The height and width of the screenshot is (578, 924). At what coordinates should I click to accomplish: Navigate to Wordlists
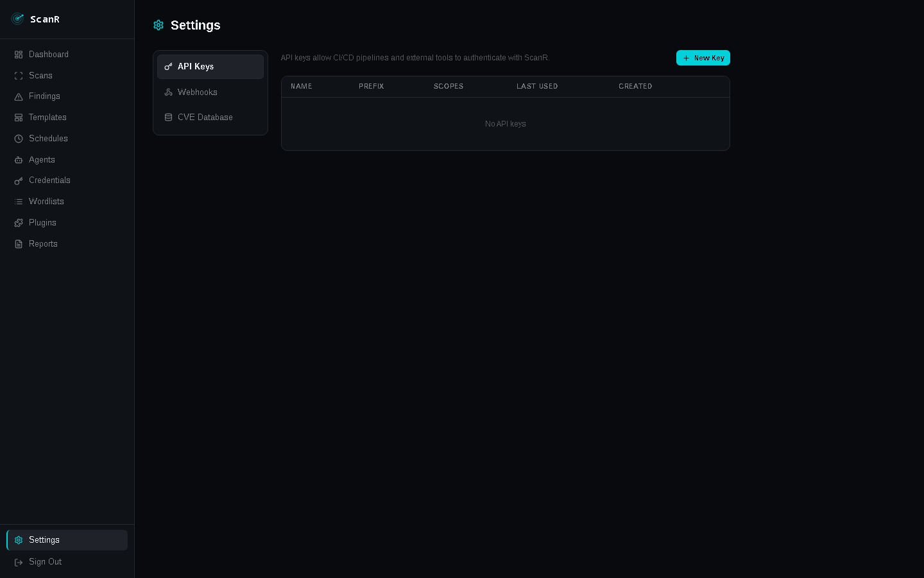pos(67,202)
